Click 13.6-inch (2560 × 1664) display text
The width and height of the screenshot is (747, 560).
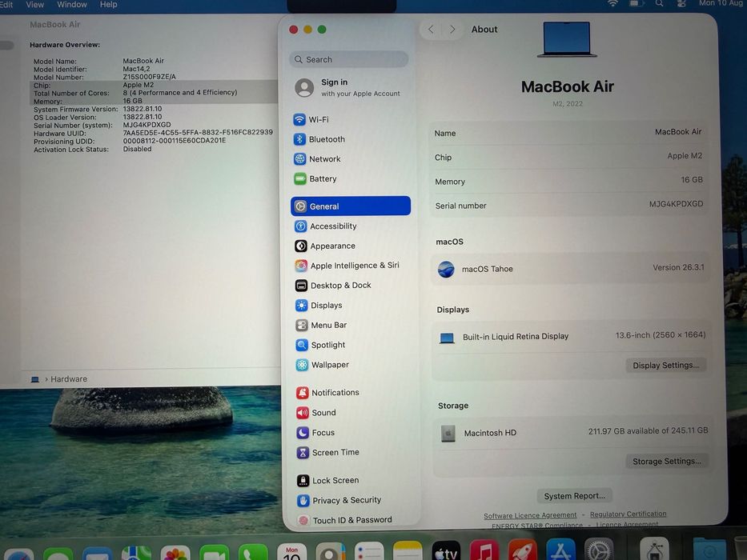click(x=661, y=335)
